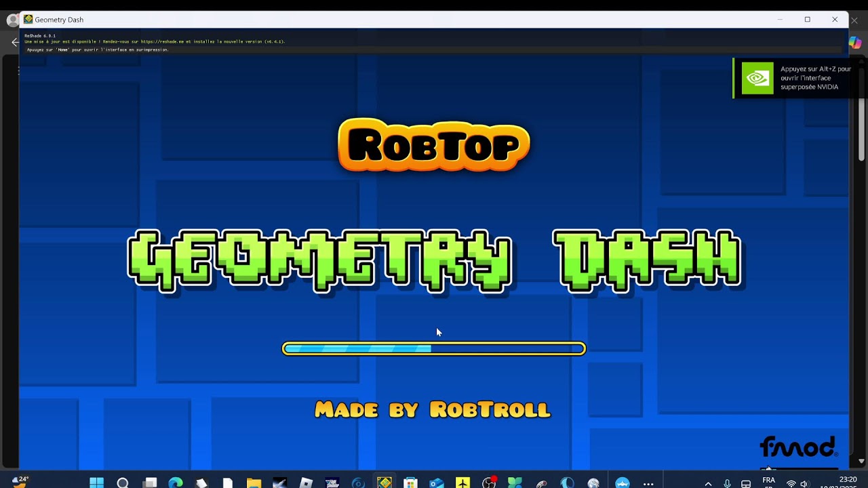This screenshot has width=868, height=488.
Task: Open Flight Simulator taskbar icon
Action: coord(332,483)
